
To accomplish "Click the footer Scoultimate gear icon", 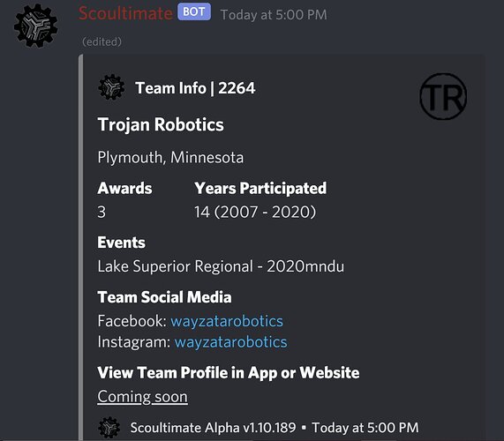I will (x=109, y=428).
